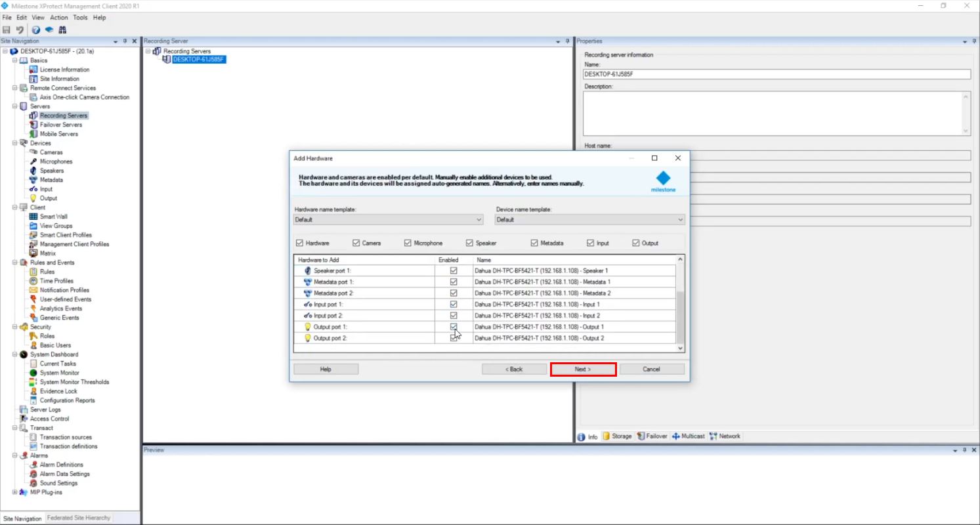
Task: Click the Notification Profiles envelope icon
Action: [x=33, y=290]
